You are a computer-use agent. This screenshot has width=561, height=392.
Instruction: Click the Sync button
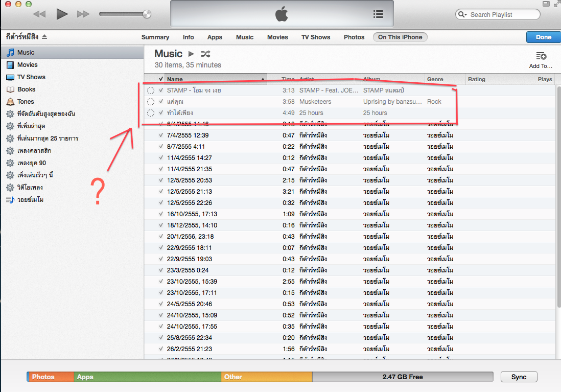pos(519,377)
